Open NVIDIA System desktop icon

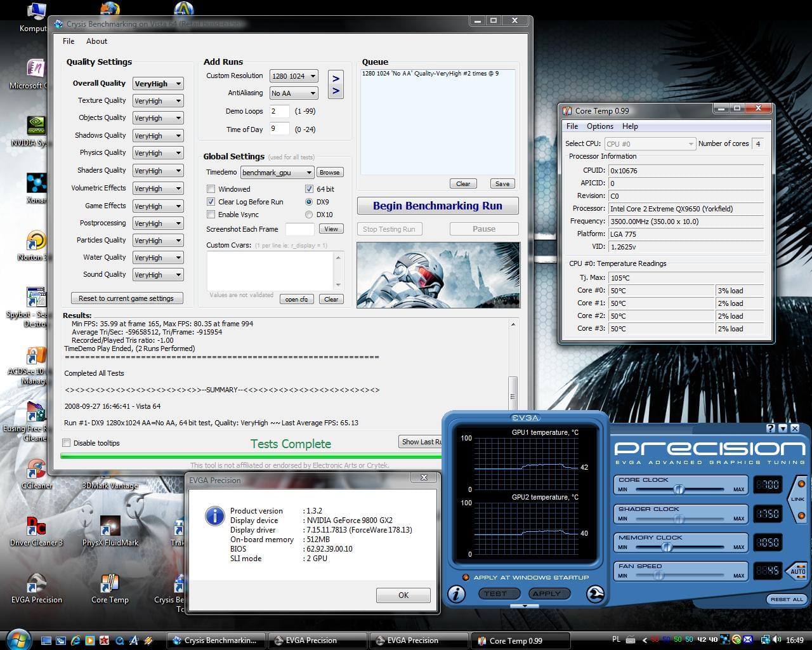pos(36,131)
